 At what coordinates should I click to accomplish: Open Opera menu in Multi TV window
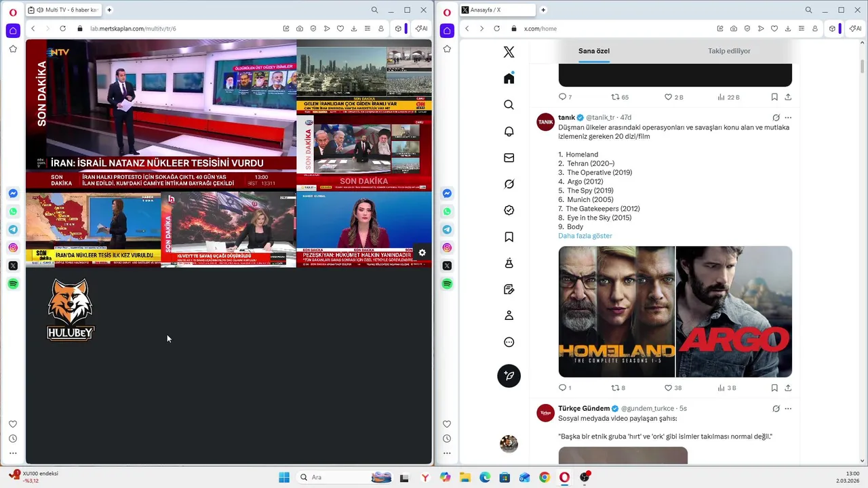13,12
